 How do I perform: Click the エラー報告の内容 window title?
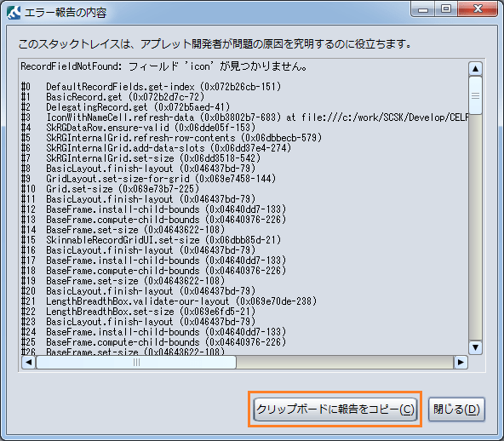point(66,13)
